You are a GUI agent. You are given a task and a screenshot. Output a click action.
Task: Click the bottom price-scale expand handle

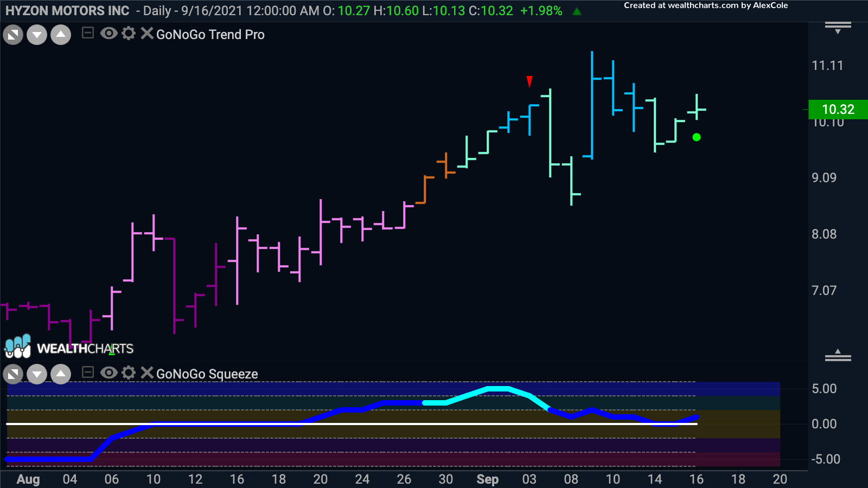click(x=838, y=355)
